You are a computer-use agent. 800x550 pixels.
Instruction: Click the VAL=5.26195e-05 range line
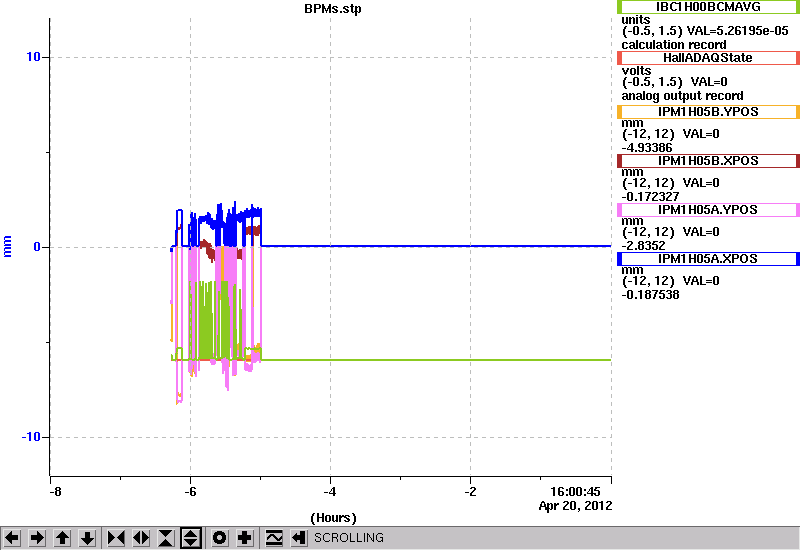(705, 31)
